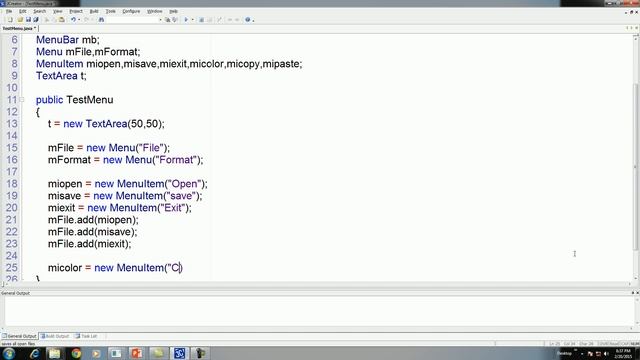Click the JCreator taskbar icon
The width and height of the screenshot is (640, 360).
tap(179, 353)
